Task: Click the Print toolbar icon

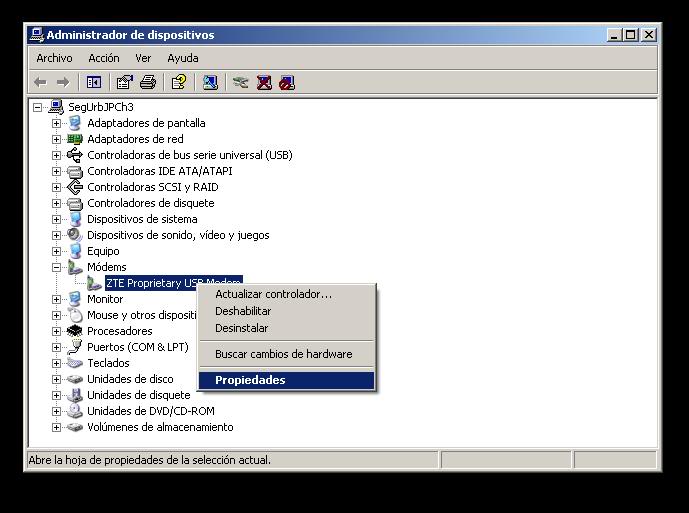Action: 148,82
